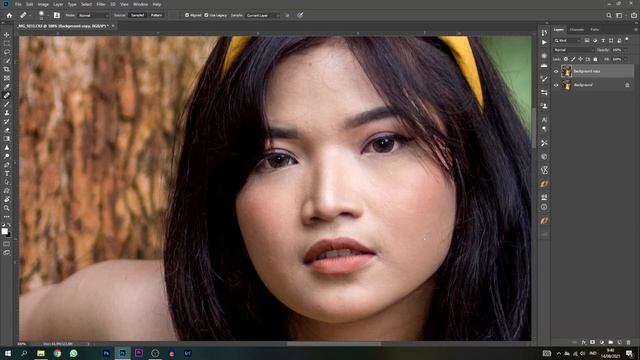Toggle the Aligned checkbox
The image size is (640, 360).
point(187,15)
